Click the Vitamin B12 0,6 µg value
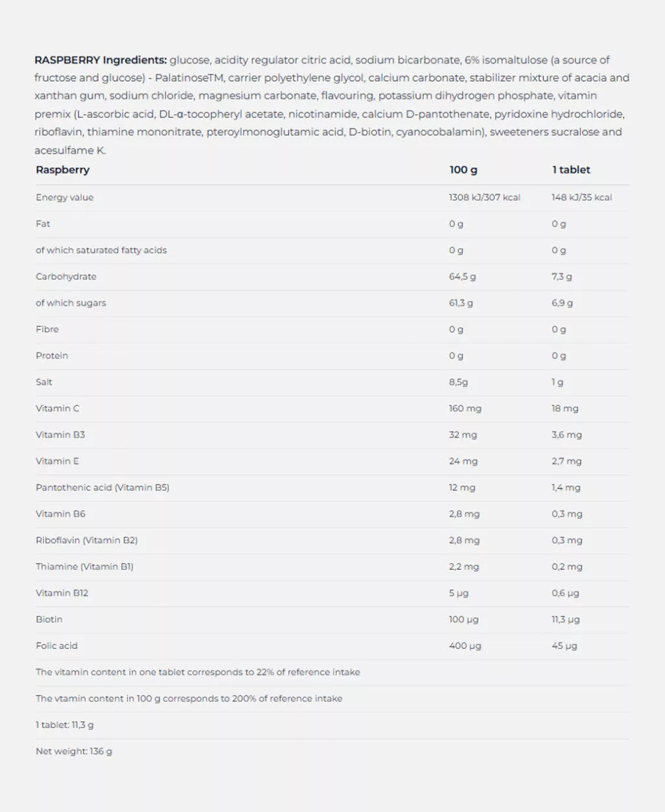 tap(565, 593)
